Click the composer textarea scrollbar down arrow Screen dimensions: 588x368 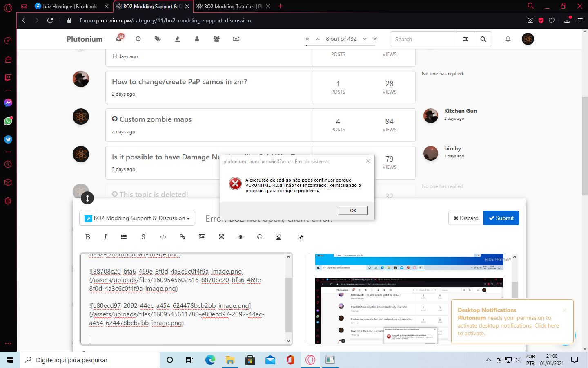pos(289,341)
